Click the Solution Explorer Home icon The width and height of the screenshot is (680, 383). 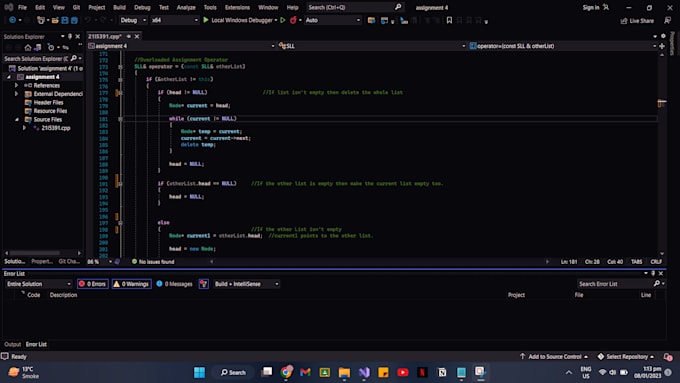[28, 47]
